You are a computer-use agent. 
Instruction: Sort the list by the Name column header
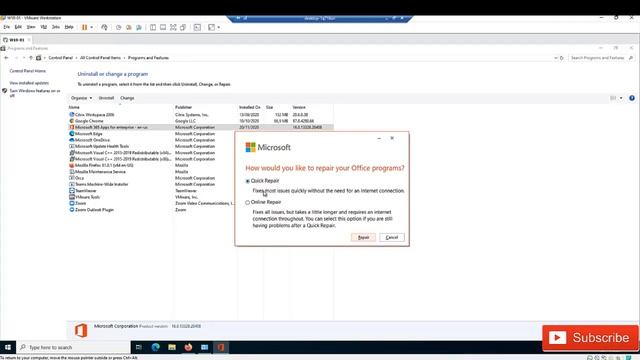pyautogui.click(x=74, y=107)
